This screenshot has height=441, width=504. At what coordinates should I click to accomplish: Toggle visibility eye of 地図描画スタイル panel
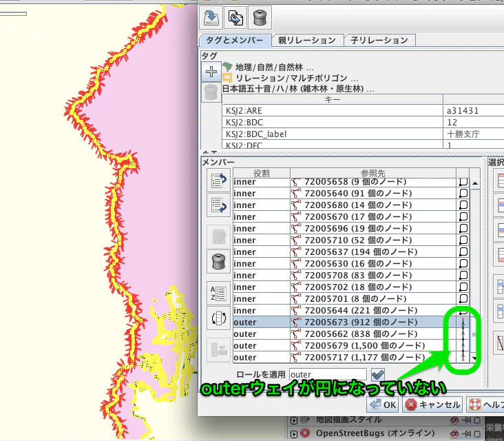pyautogui.click(x=454, y=420)
